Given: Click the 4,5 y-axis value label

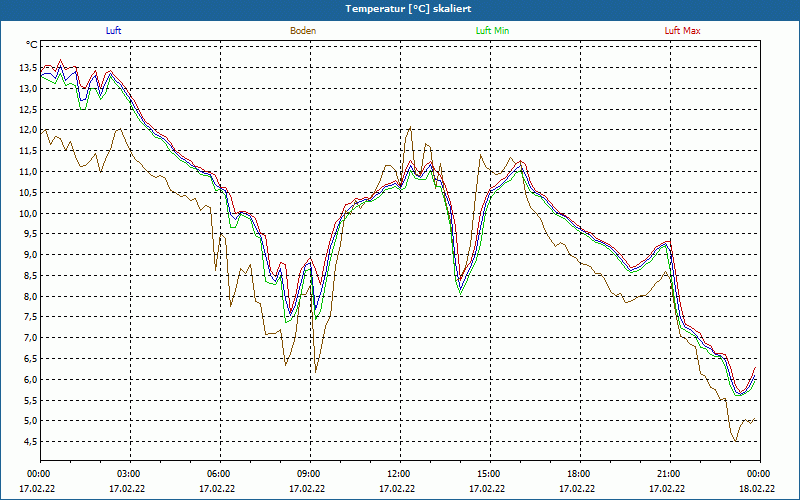Looking at the screenshot, I should [x=26, y=442].
